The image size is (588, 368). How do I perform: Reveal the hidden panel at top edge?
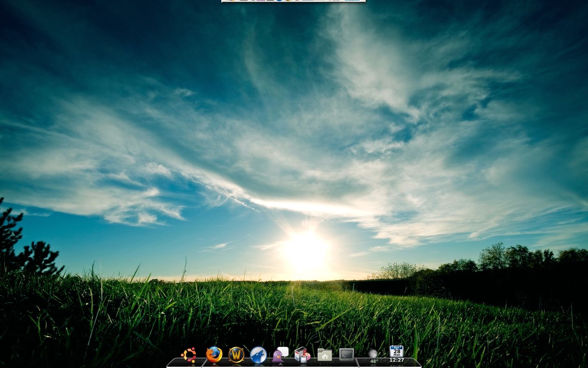coord(293,1)
